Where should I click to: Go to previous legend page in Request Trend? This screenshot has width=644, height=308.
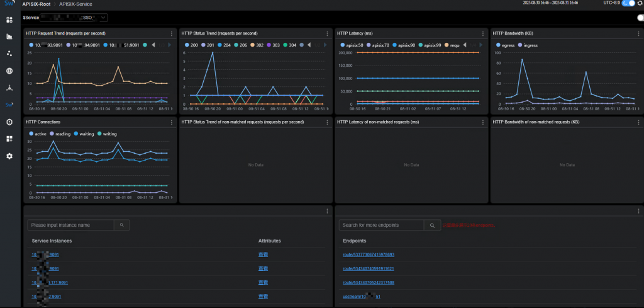[153, 45]
